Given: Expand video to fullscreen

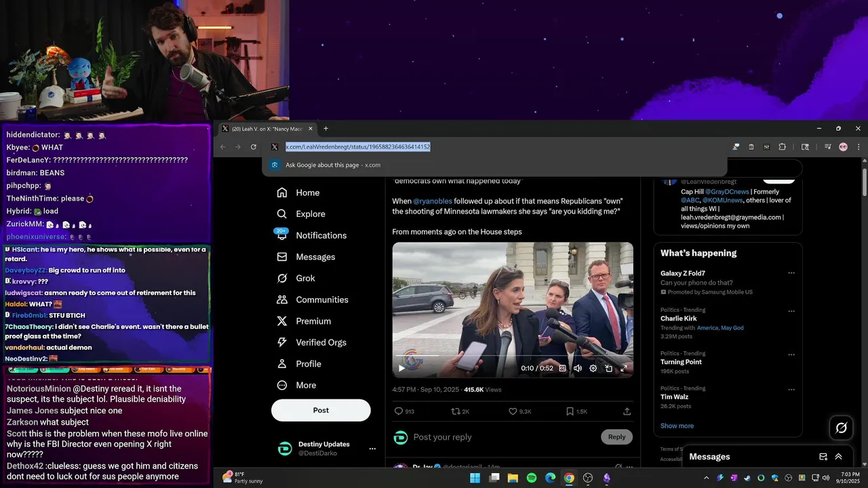Looking at the screenshot, I should click(x=624, y=368).
